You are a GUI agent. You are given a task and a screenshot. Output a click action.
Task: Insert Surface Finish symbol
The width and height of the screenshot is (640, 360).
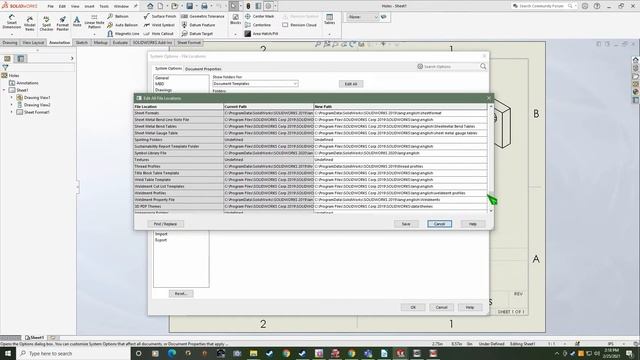tap(160, 16)
